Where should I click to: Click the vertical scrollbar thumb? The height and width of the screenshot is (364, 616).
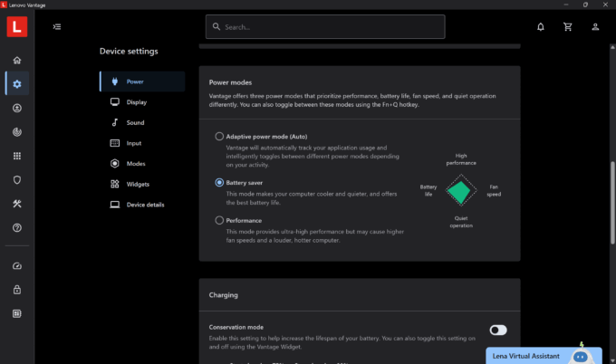[x=612, y=203]
